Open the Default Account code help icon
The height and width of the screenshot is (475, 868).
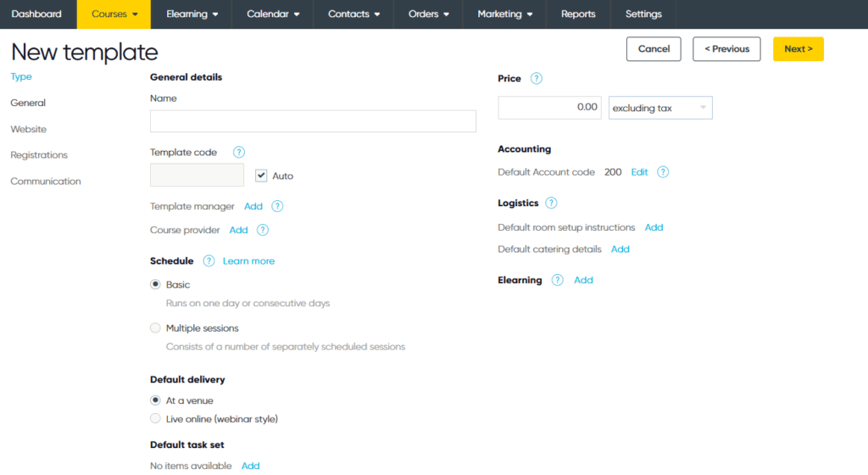pyautogui.click(x=663, y=172)
